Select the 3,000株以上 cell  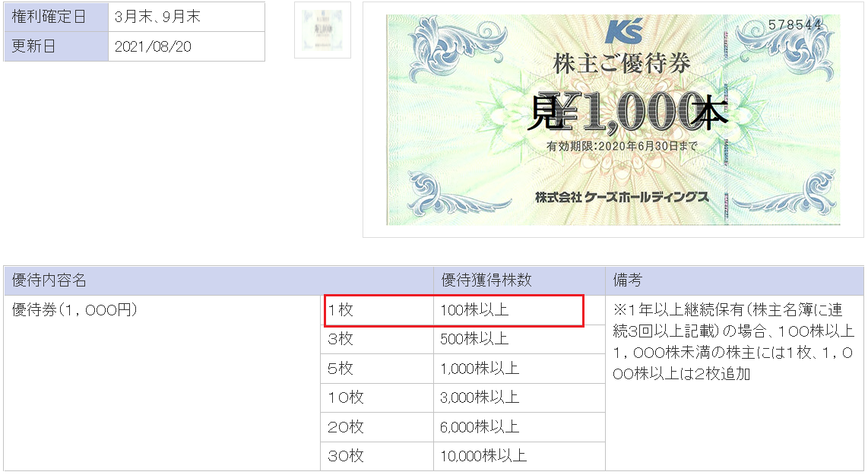click(x=519, y=397)
